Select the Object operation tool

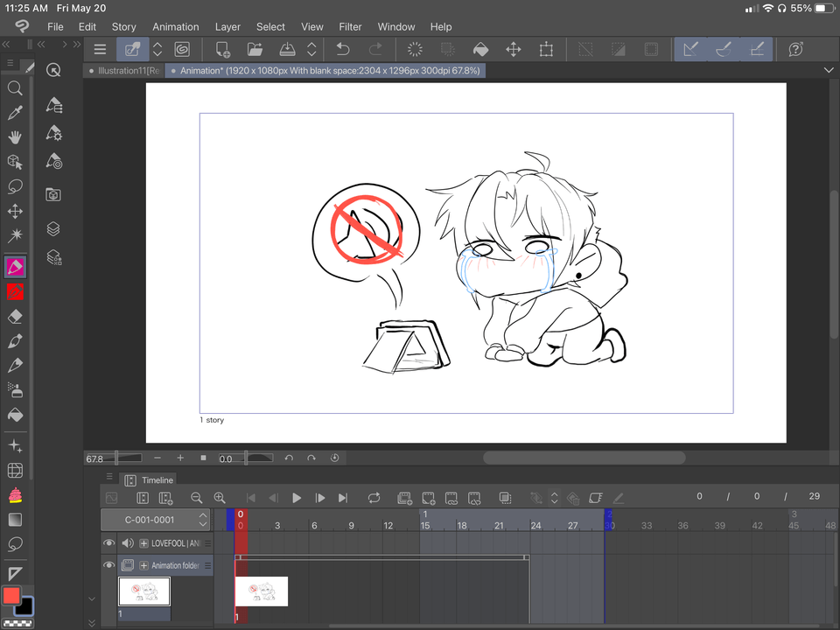[x=15, y=162]
